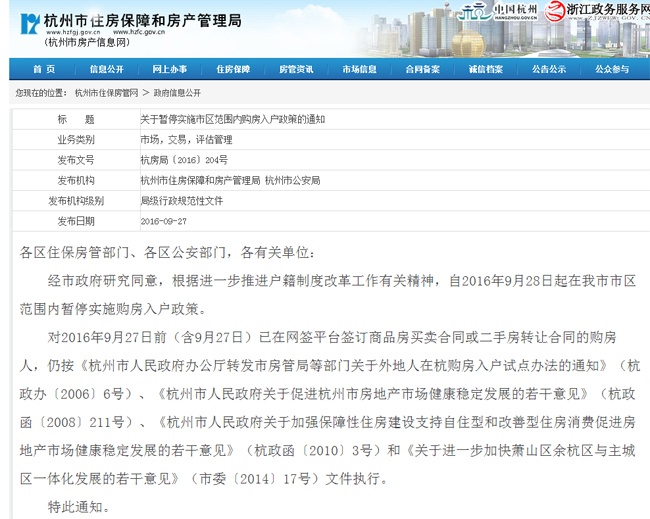Open the 信息公开 menu item

107,69
